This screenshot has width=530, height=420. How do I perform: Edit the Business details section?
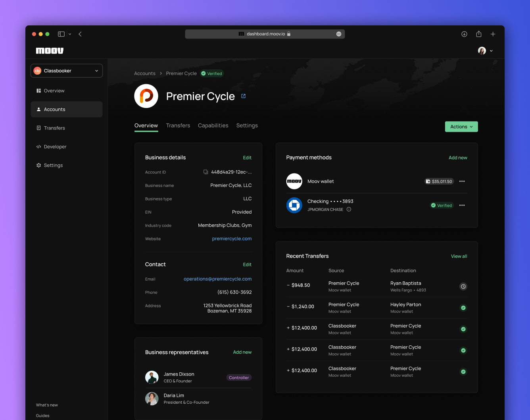pyautogui.click(x=247, y=158)
